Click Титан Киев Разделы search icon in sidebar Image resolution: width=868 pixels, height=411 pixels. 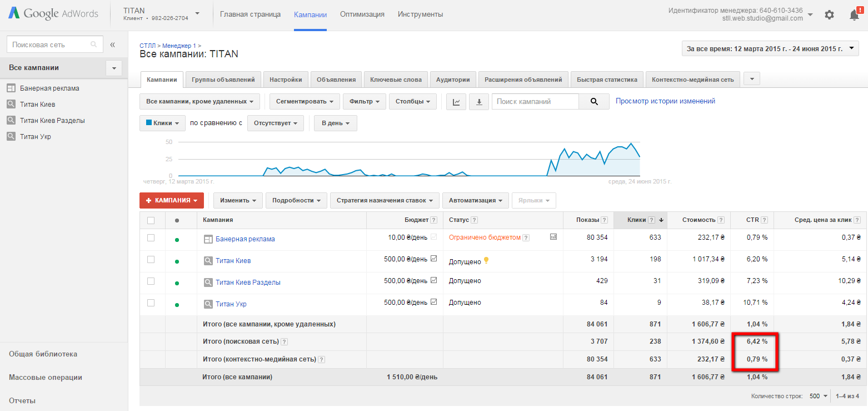point(11,120)
